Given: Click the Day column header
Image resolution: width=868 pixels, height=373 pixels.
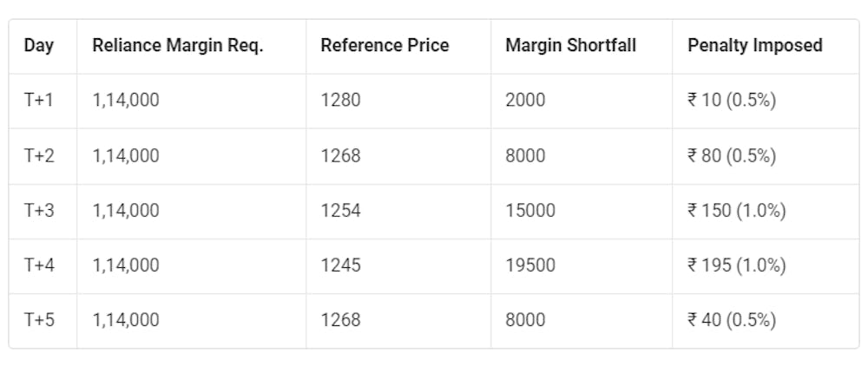Looking at the screenshot, I should point(39,45).
